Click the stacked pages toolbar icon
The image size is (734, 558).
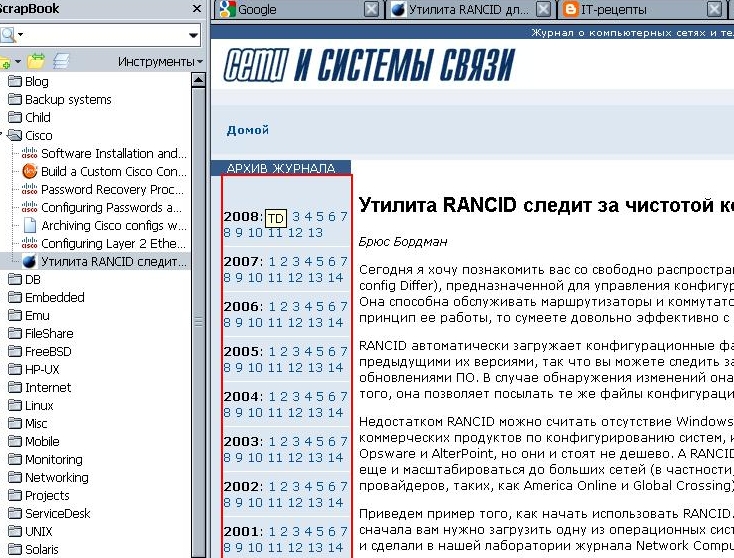pos(61,61)
